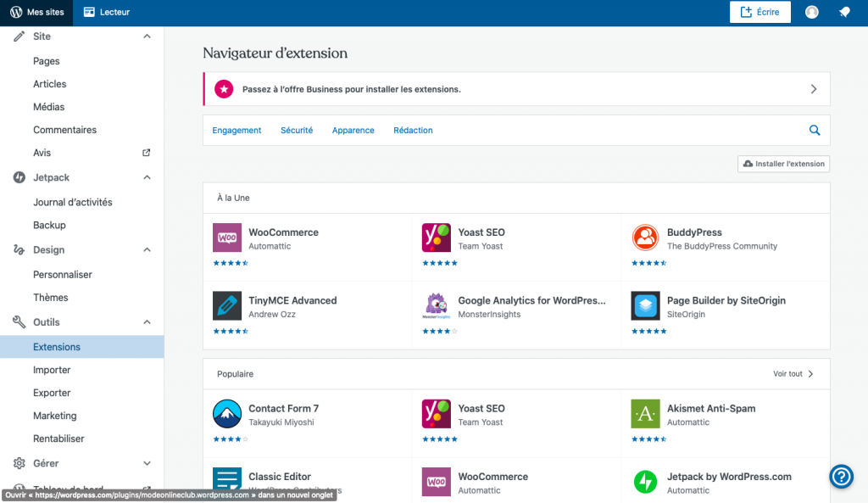Screen dimensions: 868x503
Task: Open Classic Editor plugin icon
Action: tap(227, 482)
